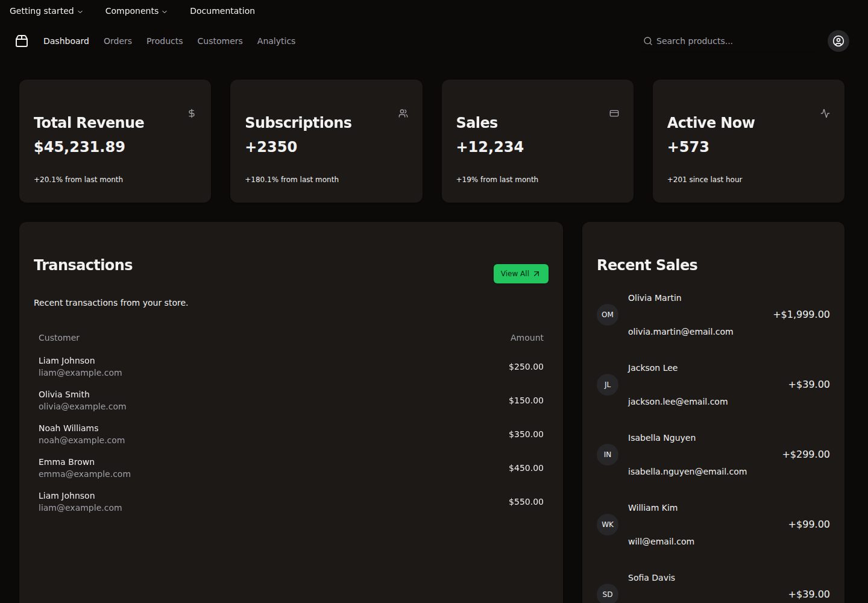Image resolution: width=868 pixels, height=603 pixels.
Task: Click the +$99.00 sale amount
Action: (x=809, y=525)
